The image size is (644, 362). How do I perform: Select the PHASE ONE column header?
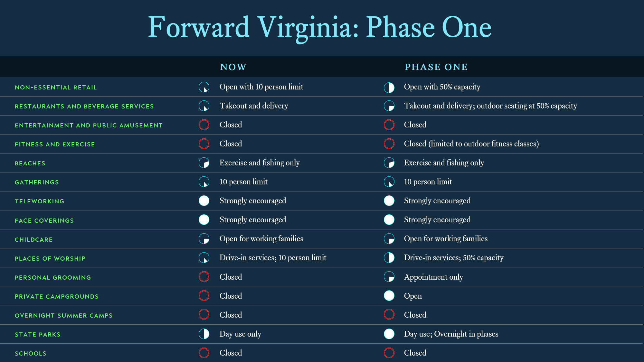(436, 67)
